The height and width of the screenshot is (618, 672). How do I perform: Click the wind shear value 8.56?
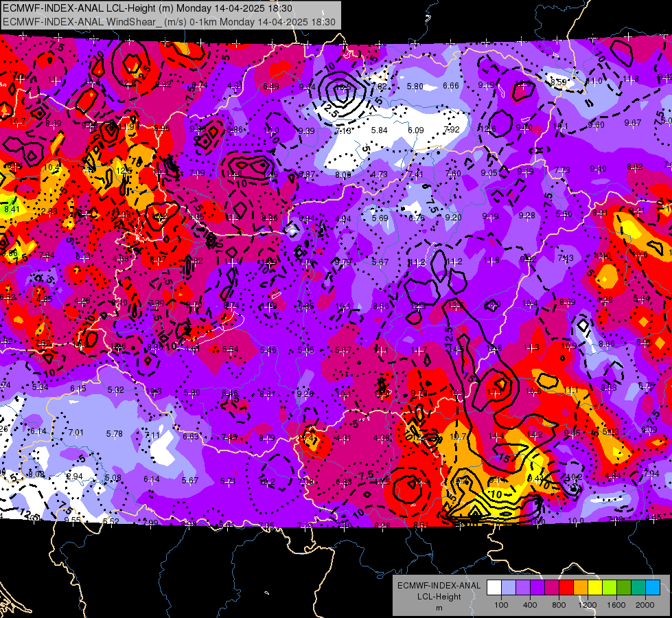click(x=380, y=306)
